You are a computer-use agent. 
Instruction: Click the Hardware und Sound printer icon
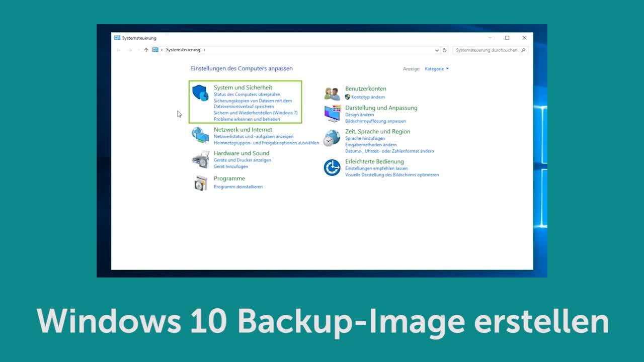click(x=200, y=159)
